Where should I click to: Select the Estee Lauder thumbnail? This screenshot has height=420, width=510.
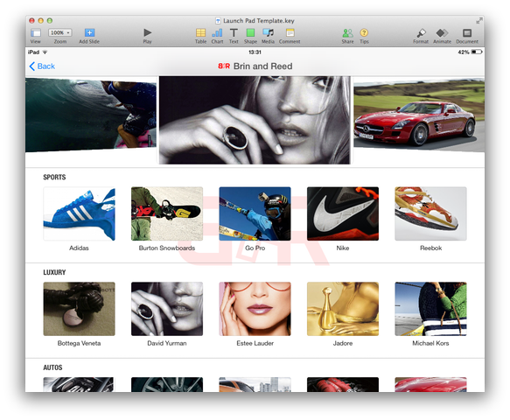255,309
